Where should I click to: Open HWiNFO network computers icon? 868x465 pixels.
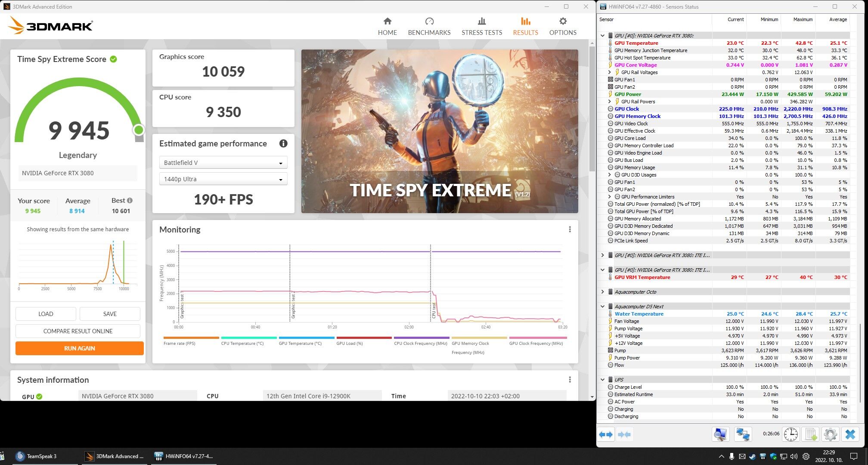[743, 434]
